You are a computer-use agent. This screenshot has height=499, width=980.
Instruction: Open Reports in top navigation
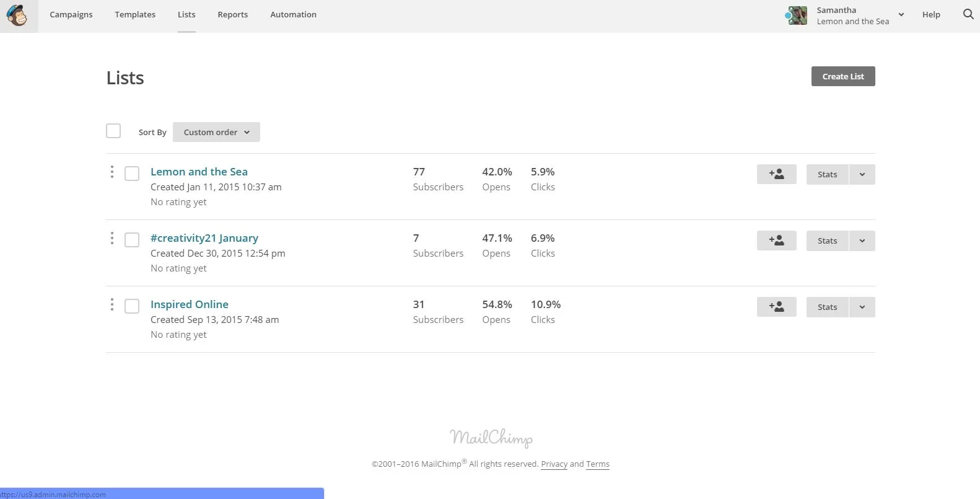coord(233,15)
